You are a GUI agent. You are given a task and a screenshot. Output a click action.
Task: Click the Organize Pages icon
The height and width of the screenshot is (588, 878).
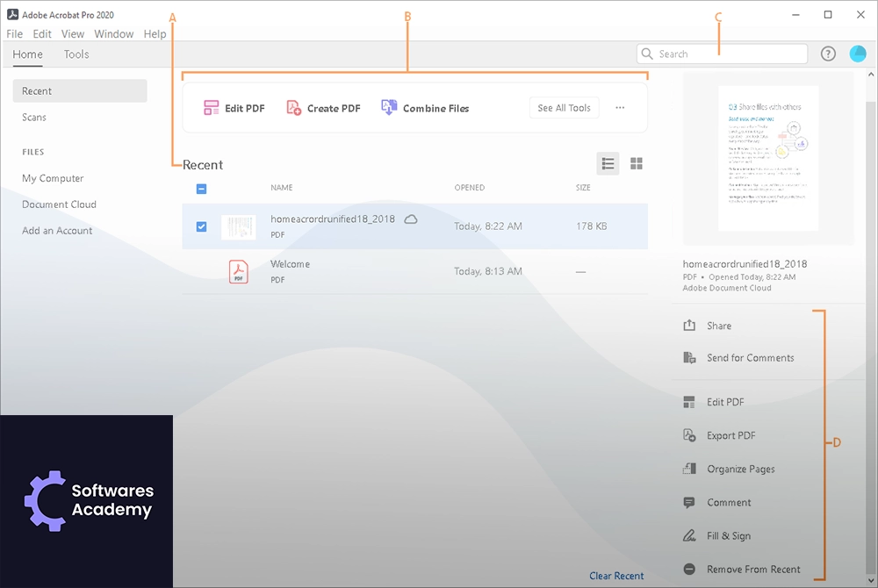pos(689,469)
